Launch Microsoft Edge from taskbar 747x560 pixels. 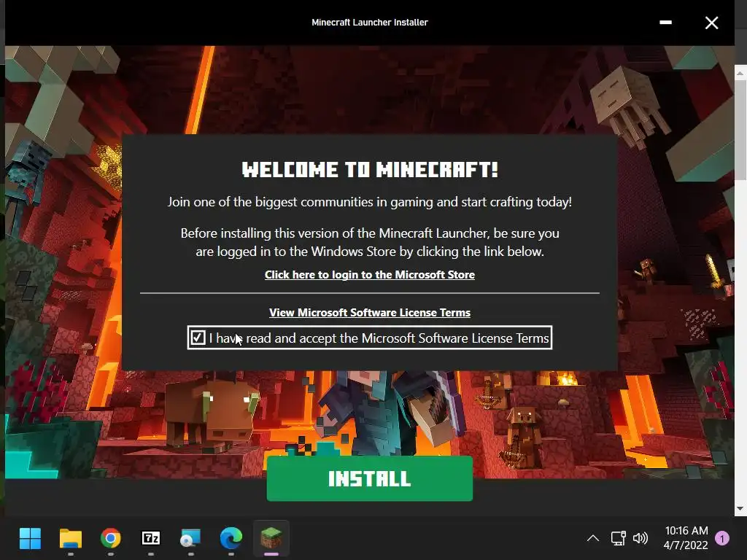click(x=231, y=538)
